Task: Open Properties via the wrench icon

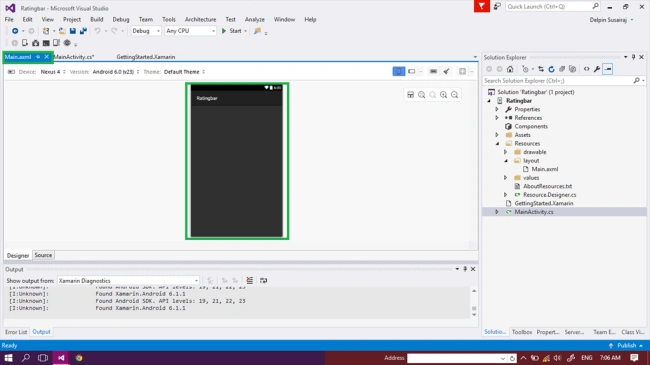Action: [597, 69]
